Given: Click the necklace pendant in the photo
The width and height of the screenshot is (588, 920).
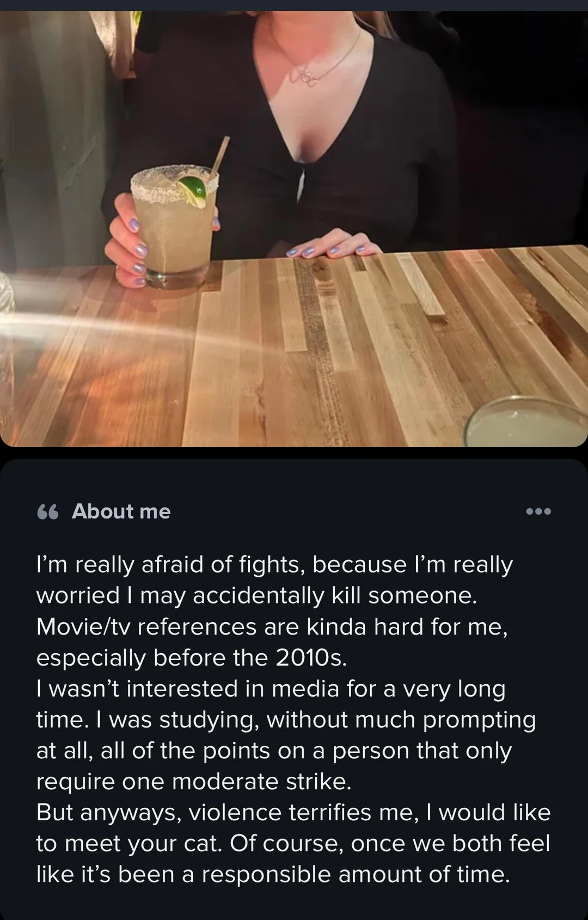Looking at the screenshot, I should click(x=304, y=79).
